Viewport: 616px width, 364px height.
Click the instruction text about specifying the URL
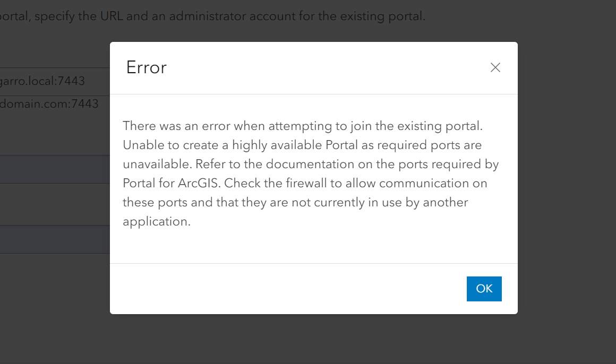pyautogui.click(x=212, y=16)
